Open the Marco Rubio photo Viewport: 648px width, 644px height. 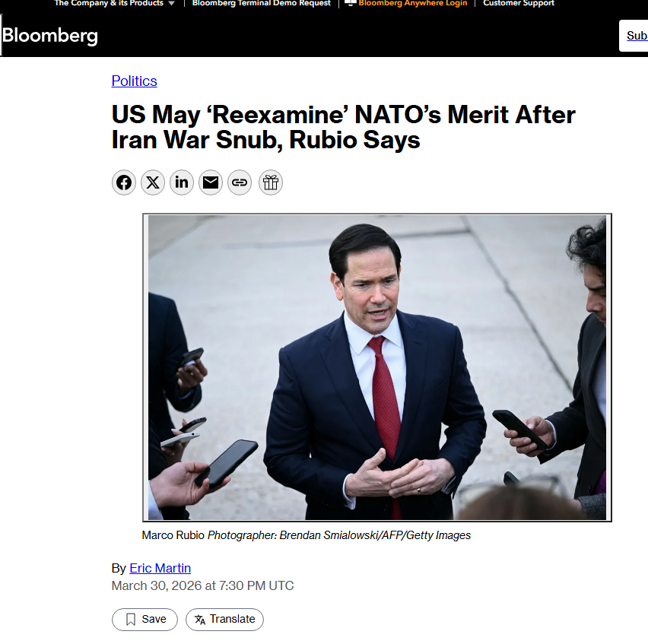point(377,367)
